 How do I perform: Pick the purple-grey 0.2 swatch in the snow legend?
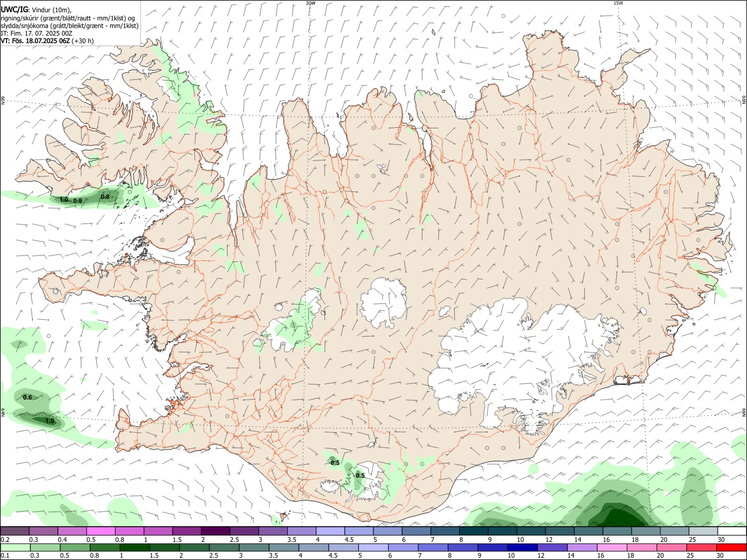click(x=15, y=531)
